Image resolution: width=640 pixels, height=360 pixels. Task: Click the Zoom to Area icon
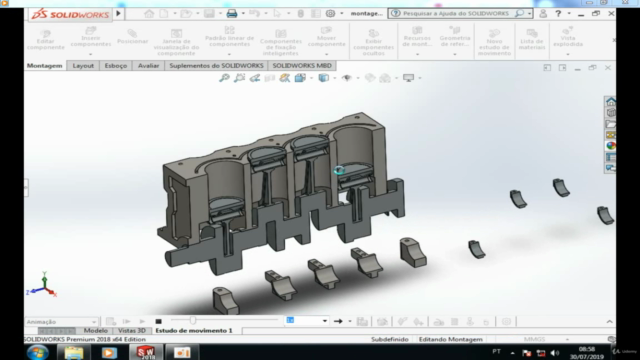239,78
